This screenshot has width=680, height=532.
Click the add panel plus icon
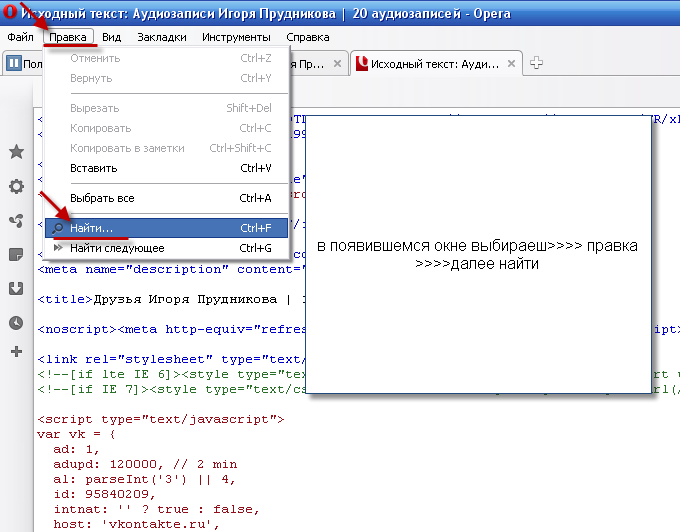click(x=16, y=351)
